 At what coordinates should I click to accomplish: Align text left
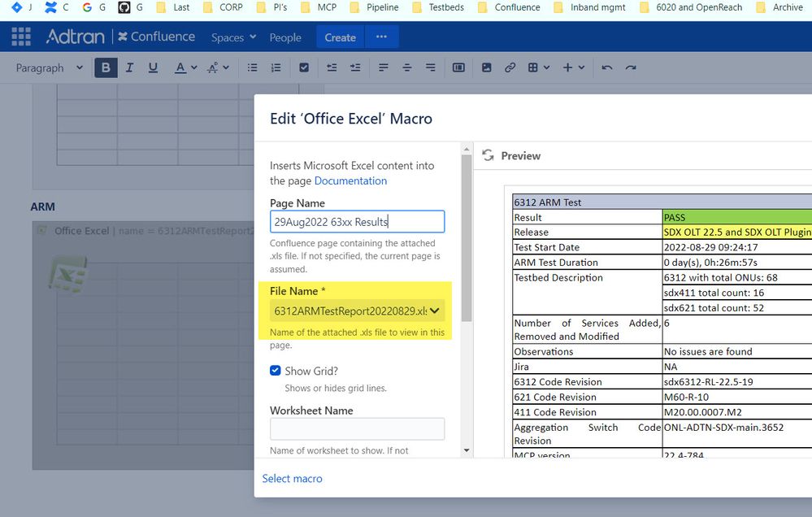click(x=383, y=67)
